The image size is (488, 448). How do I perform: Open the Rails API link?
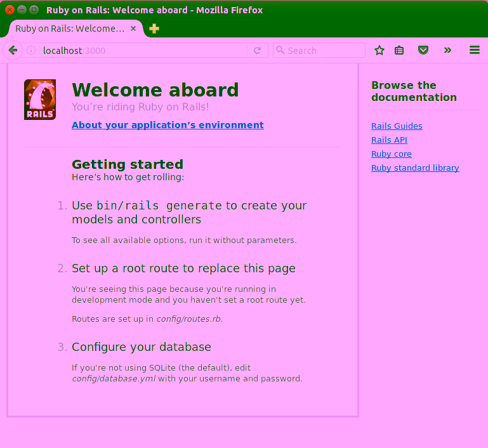coord(390,140)
